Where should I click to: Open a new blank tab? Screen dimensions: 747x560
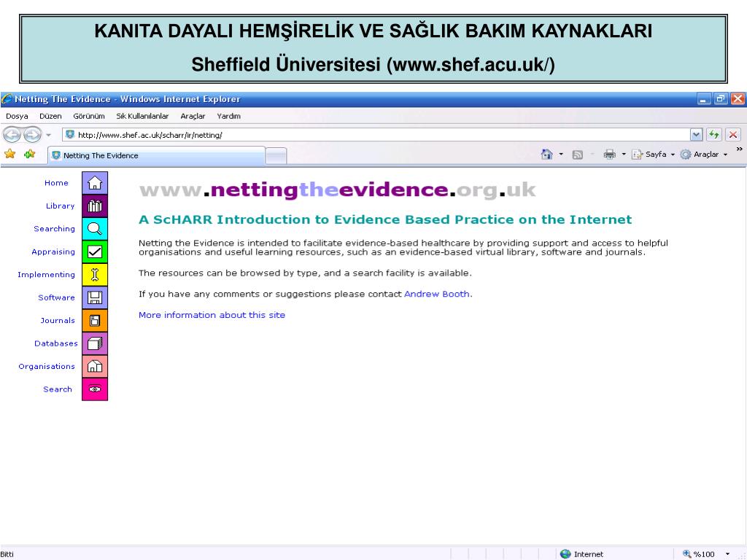(276, 156)
